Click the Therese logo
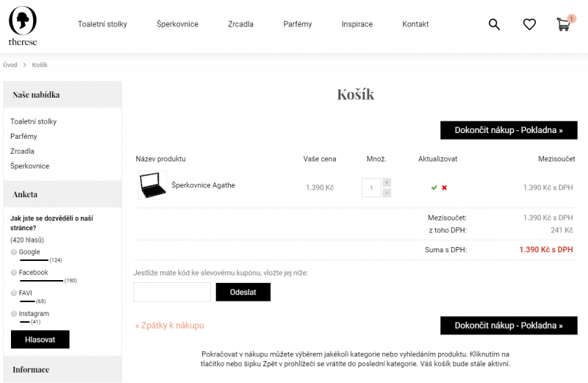 coord(23,26)
